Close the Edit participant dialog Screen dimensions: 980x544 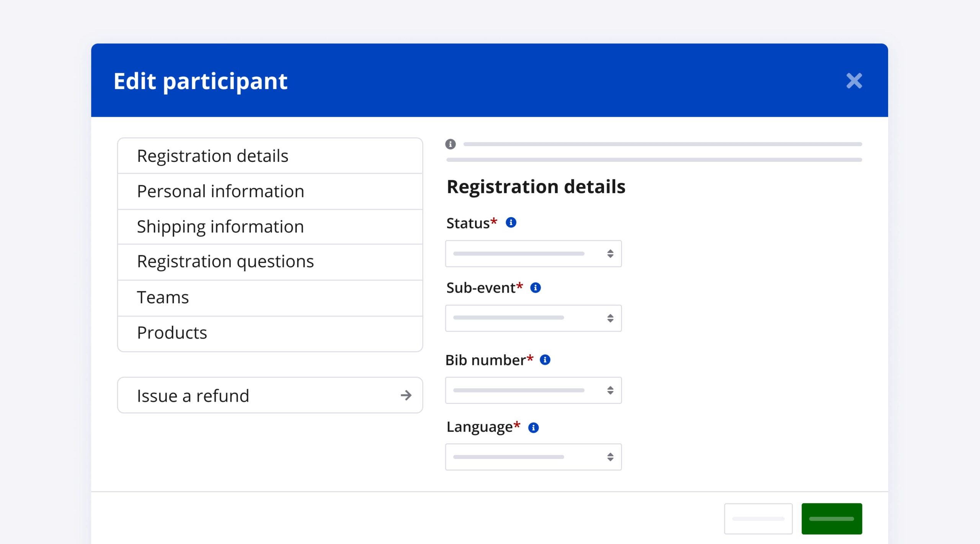854,81
